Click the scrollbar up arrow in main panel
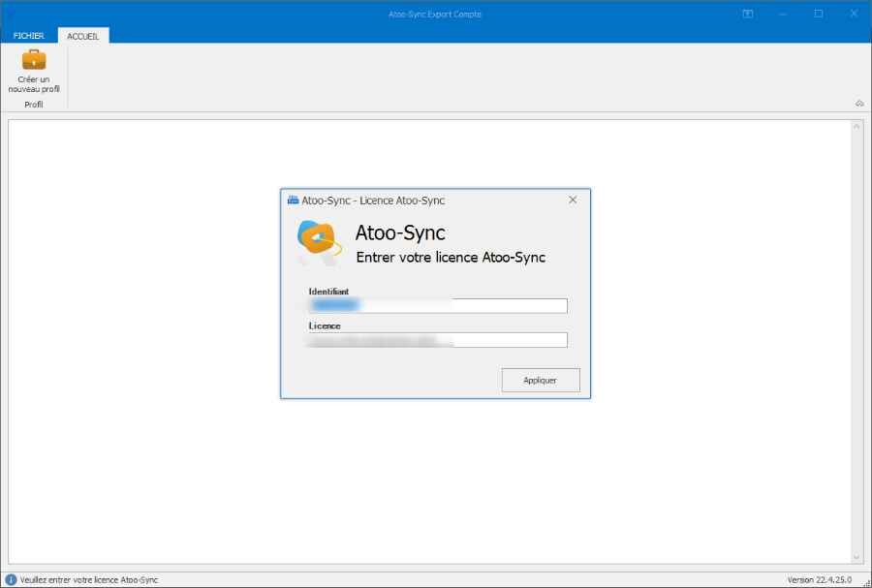 pos(857,127)
